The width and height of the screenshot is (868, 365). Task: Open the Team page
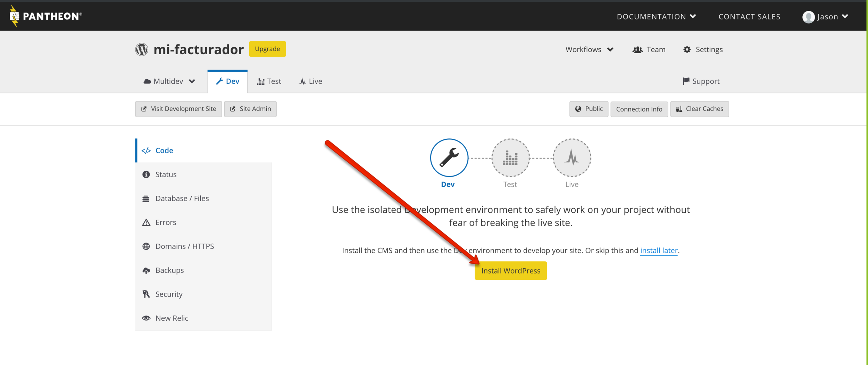pos(649,50)
